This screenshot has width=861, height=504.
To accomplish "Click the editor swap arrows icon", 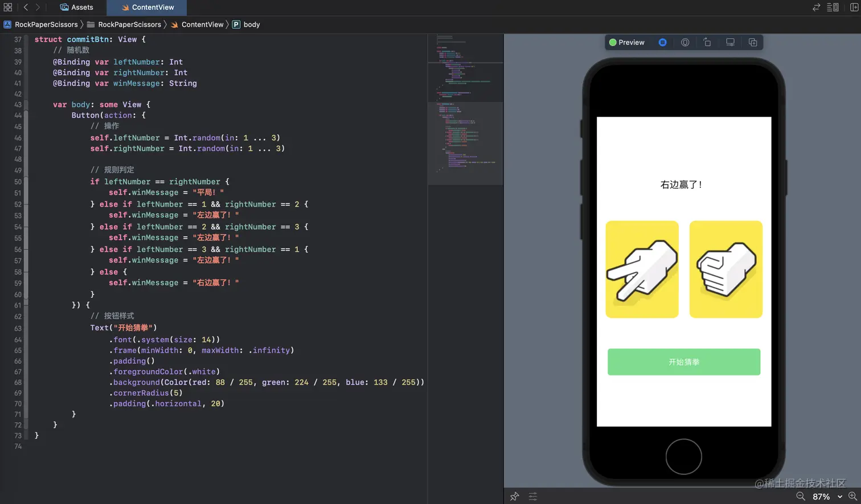I will click(816, 7).
